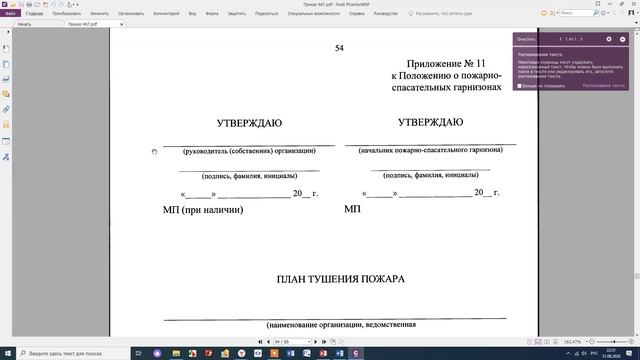
Task: Go to the previous page button
Action: [268, 342]
